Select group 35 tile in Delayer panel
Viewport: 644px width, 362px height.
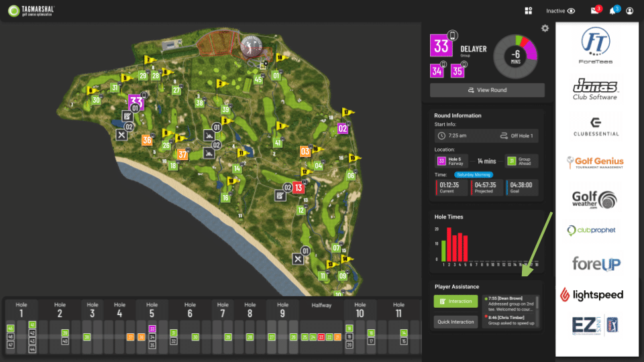[457, 72]
